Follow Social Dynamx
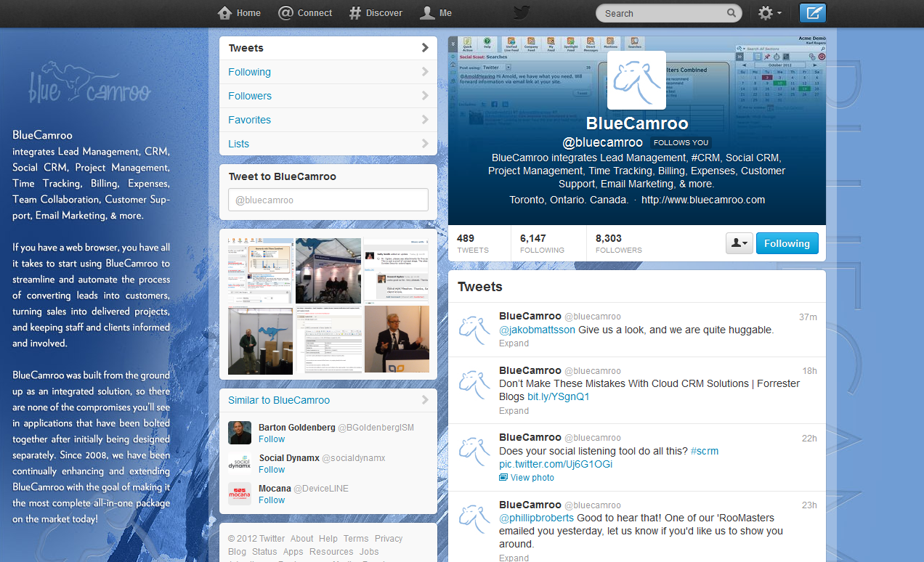This screenshot has height=562, width=924. pos(272,470)
